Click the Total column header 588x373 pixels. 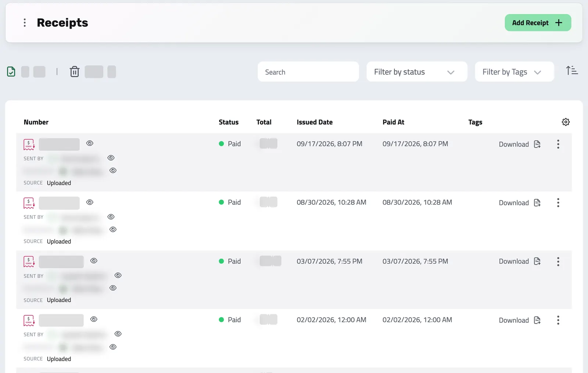coord(264,122)
